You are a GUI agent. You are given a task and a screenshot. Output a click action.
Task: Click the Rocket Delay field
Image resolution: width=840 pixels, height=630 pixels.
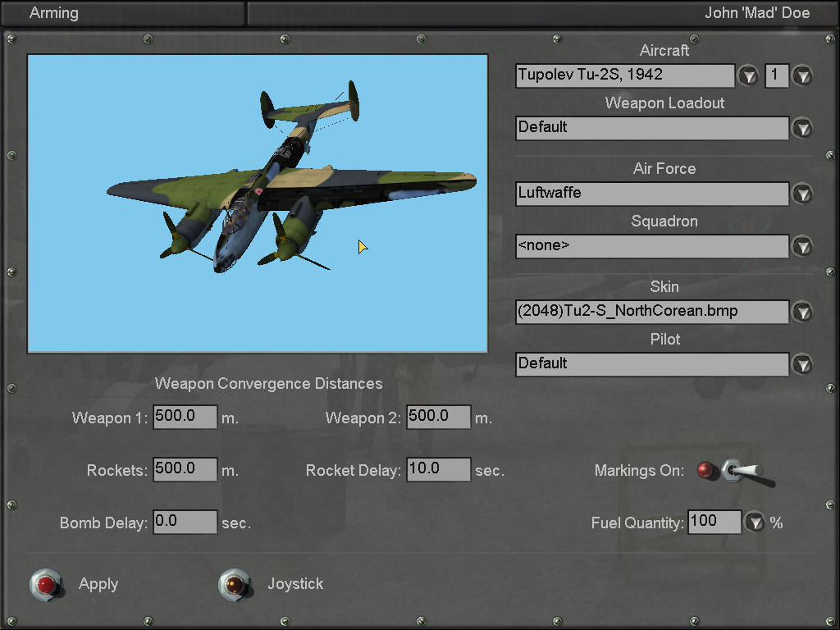(x=439, y=469)
